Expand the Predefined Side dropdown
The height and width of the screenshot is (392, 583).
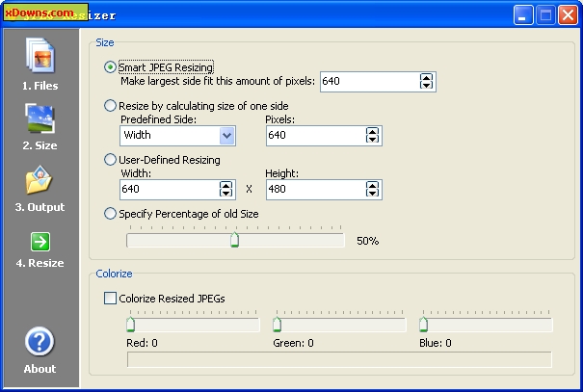tap(226, 136)
